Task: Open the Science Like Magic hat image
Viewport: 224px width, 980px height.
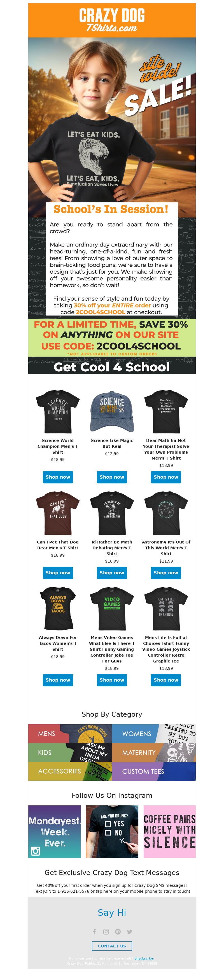Action: coord(112,412)
